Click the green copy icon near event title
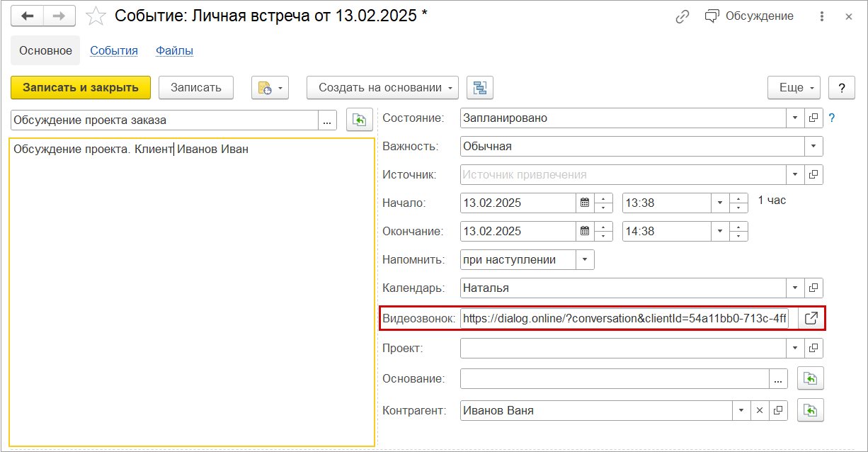 point(359,120)
